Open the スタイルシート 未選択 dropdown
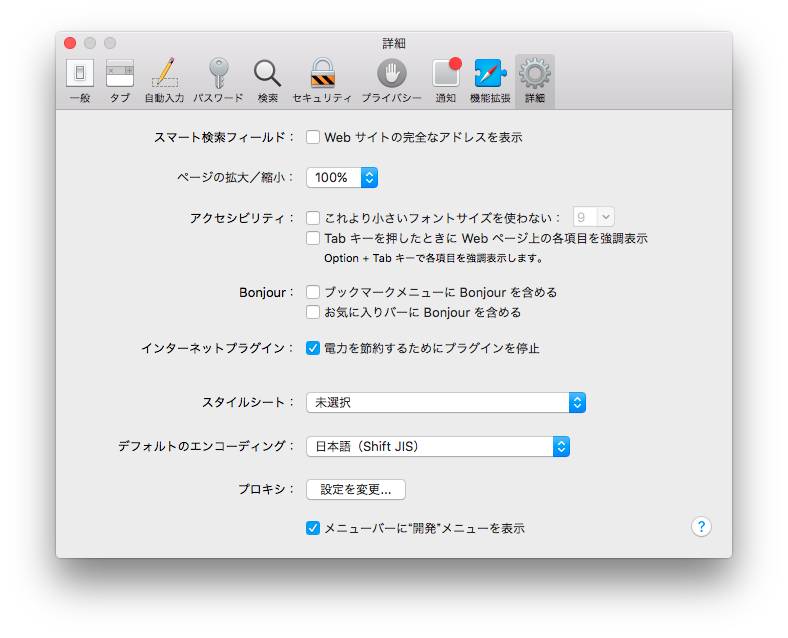 click(446, 402)
